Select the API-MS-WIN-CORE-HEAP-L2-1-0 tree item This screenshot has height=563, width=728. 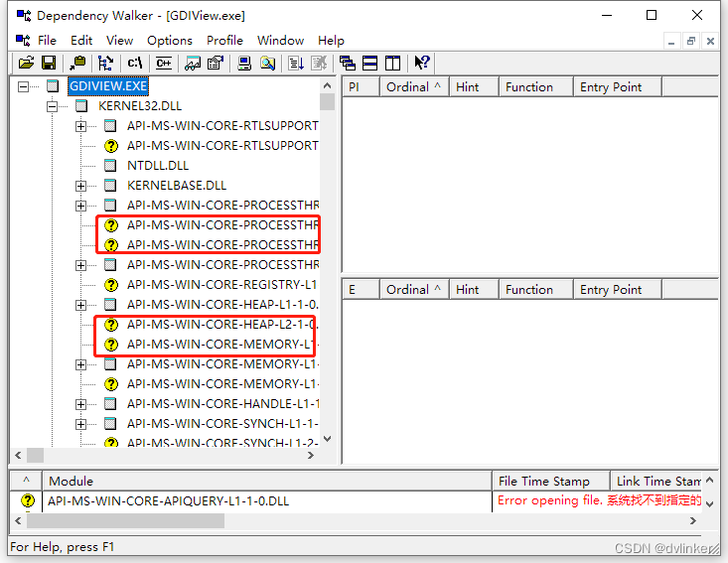[221, 325]
